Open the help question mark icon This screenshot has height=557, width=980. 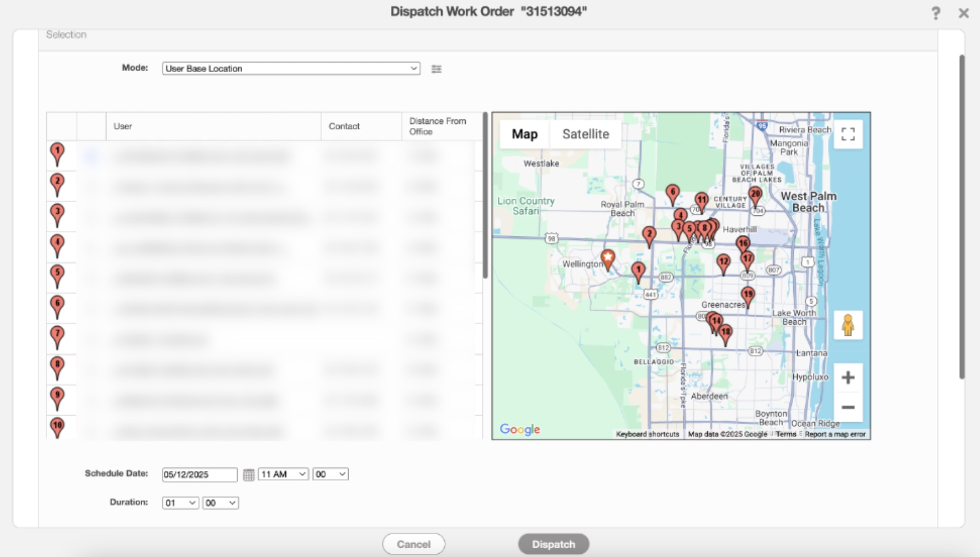click(935, 13)
